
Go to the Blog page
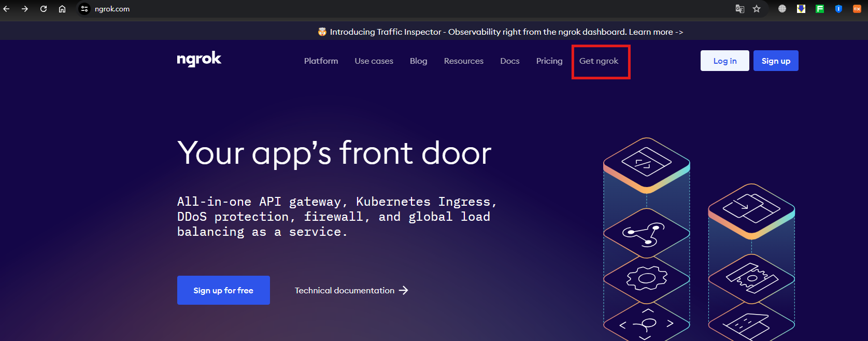point(419,61)
